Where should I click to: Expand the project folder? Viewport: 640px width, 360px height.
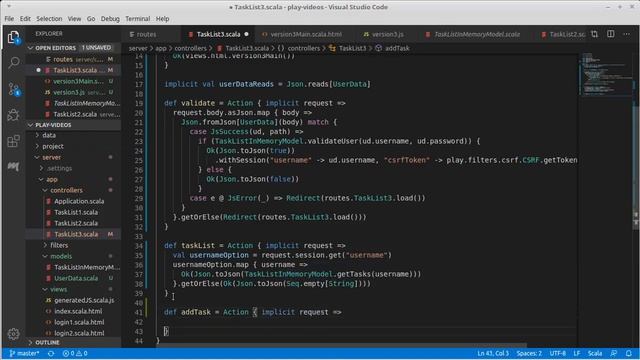click(53, 146)
